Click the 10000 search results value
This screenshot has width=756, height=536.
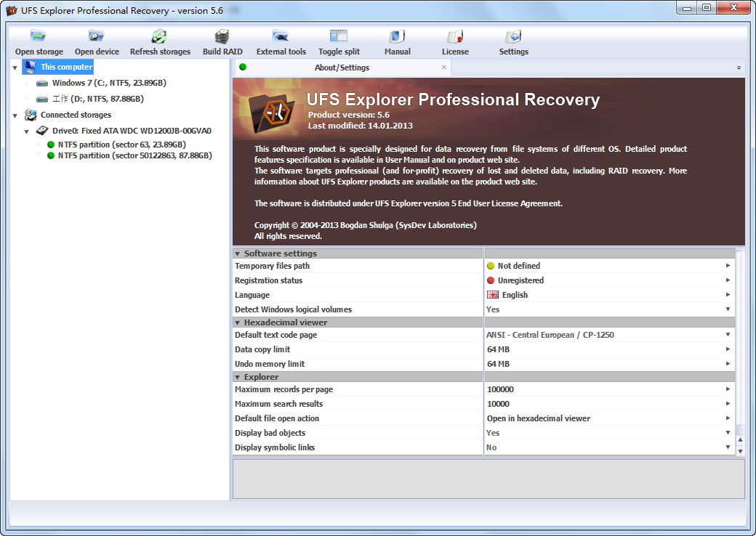[498, 404]
